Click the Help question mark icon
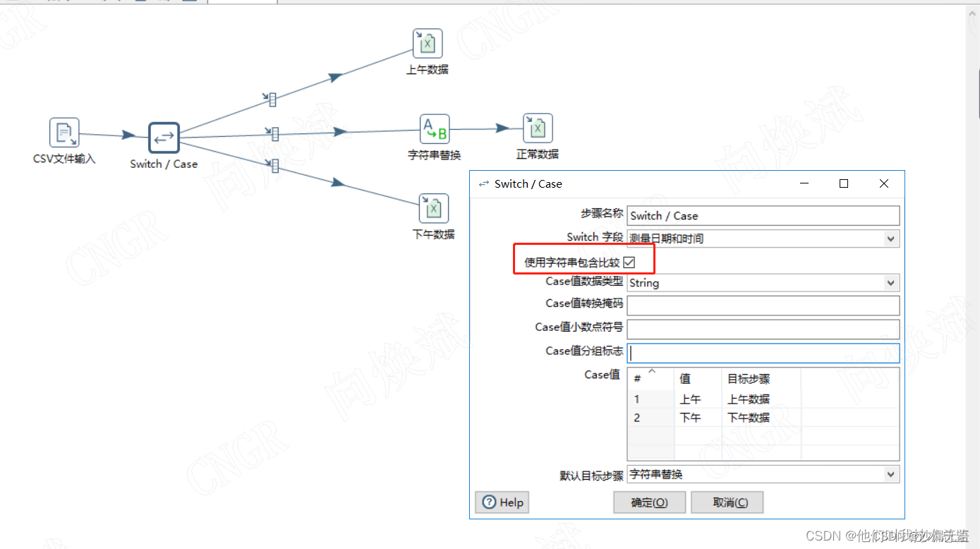Viewport: 980px width, 549px height. point(490,502)
